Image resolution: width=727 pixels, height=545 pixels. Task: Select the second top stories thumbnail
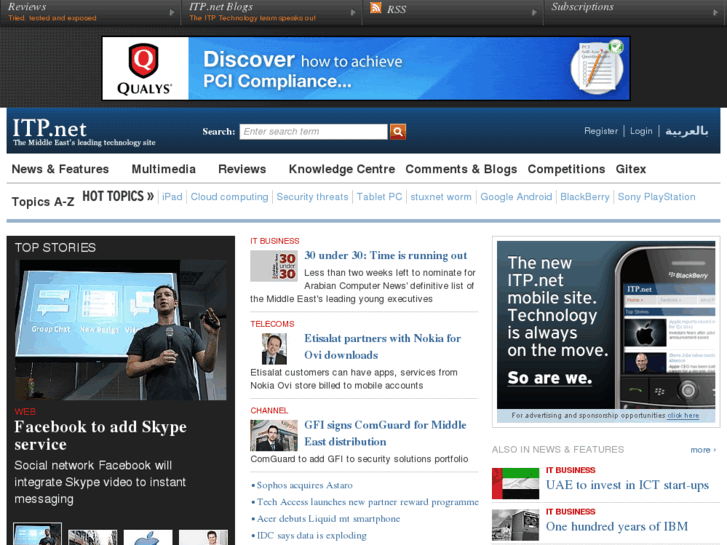(93, 537)
